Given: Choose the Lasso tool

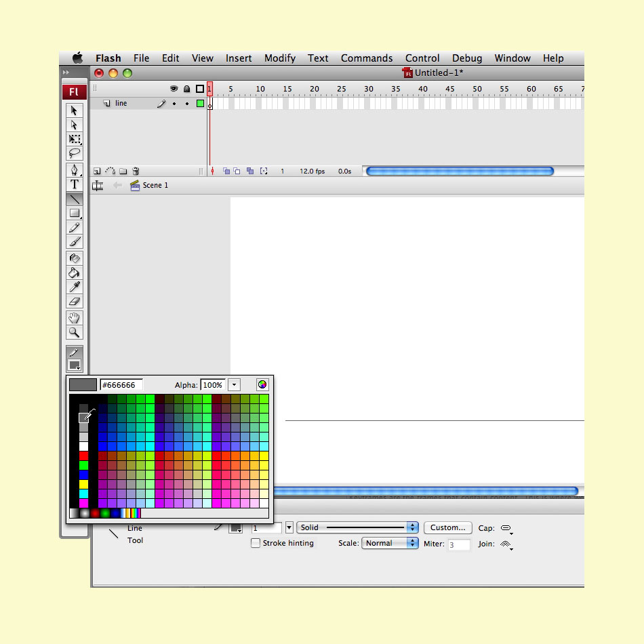Looking at the screenshot, I should [75, 153].
